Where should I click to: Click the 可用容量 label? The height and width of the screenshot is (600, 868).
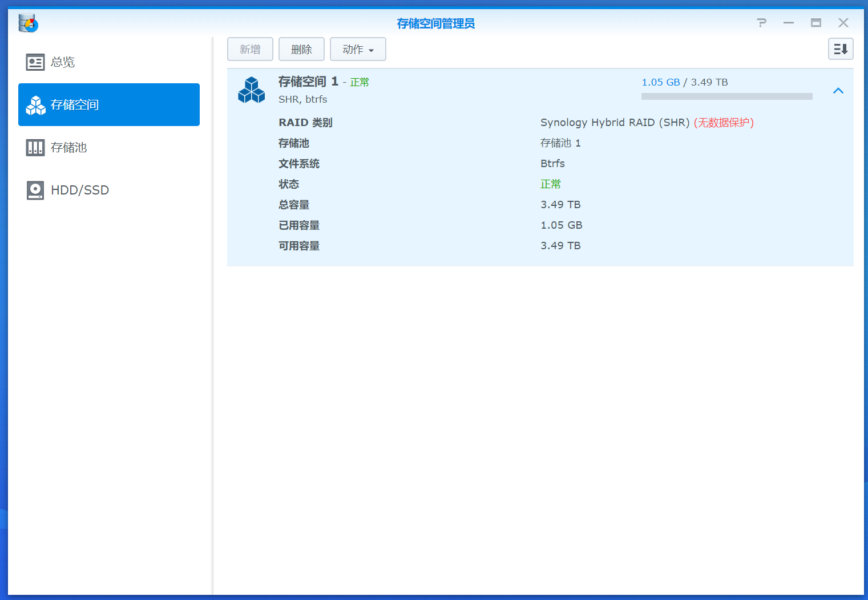299,246
